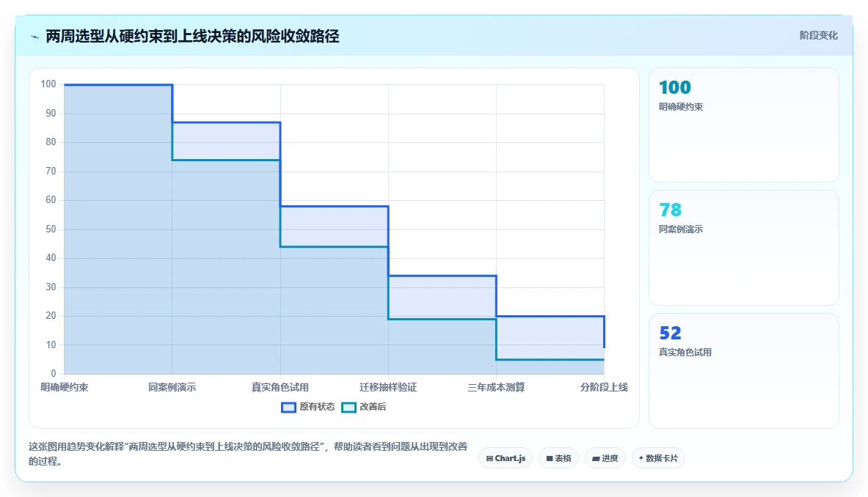Open the 同案例演示 data card showing 78
The image size is (868, 497).
[x=743, y=248]
